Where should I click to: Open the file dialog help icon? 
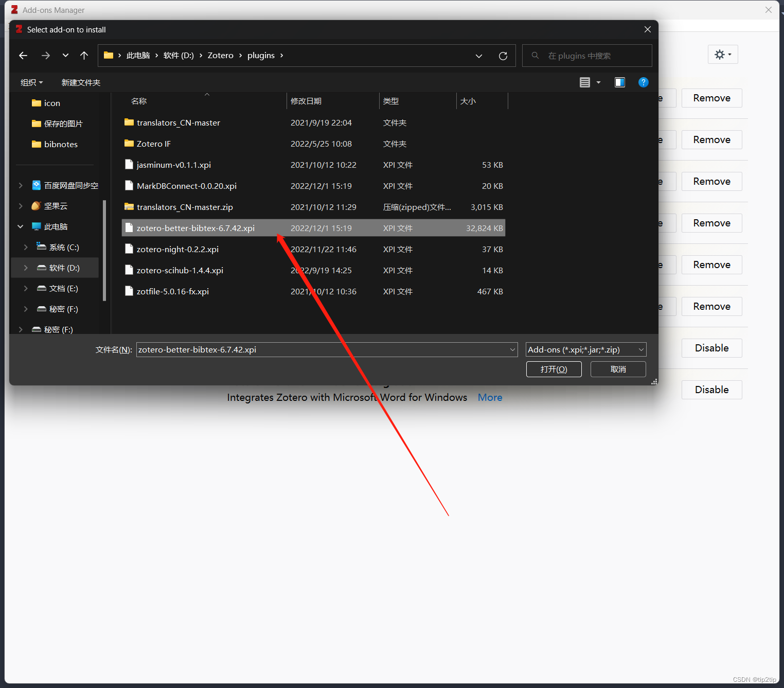point(643,82)
